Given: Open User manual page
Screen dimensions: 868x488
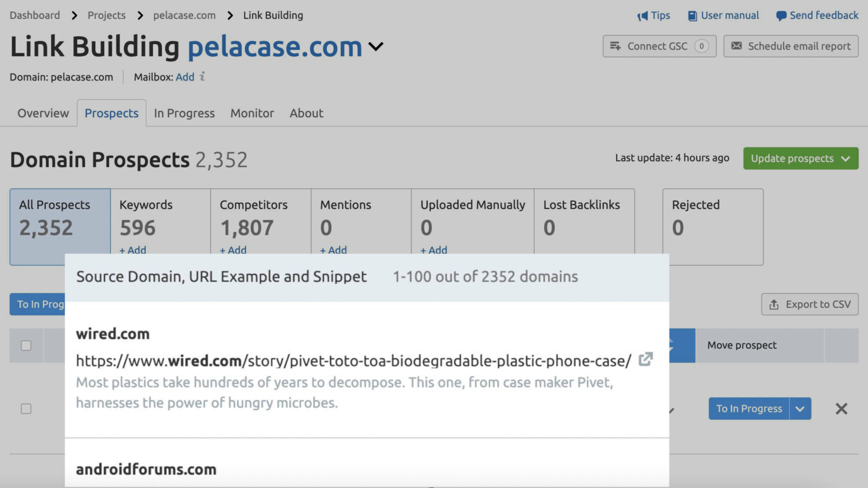Looking at the screenshot, I should pos(722,15).
